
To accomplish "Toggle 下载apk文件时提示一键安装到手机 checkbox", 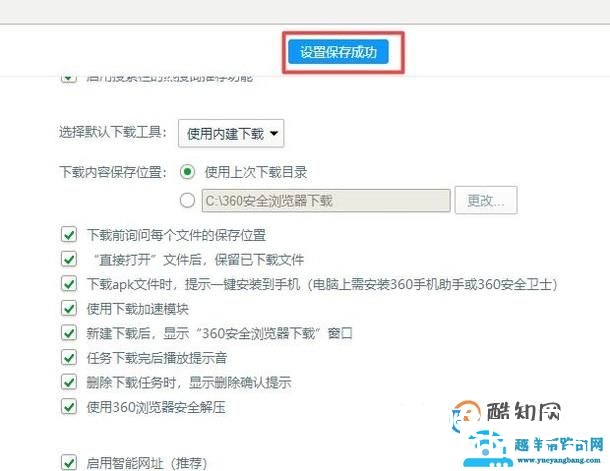I will [69, 284].
